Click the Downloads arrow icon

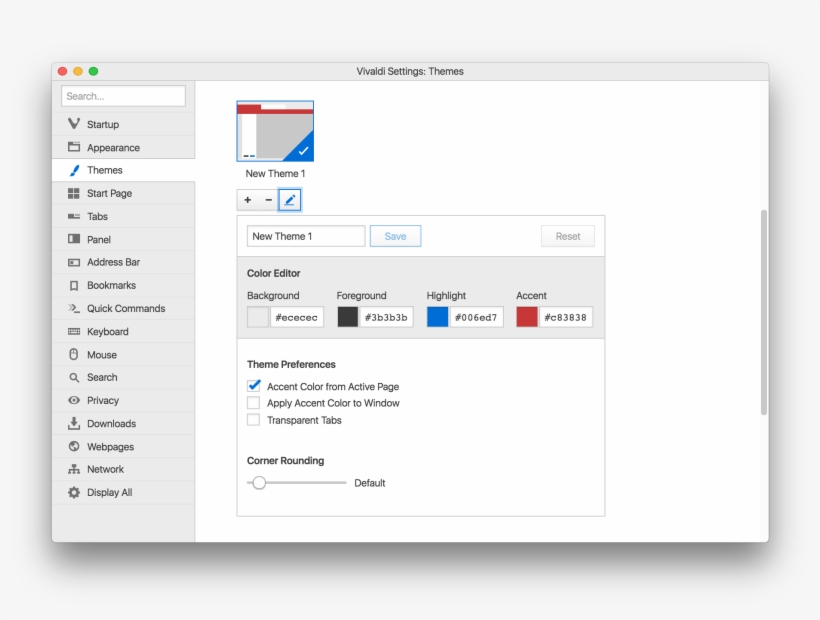click(x=74, y=423)
